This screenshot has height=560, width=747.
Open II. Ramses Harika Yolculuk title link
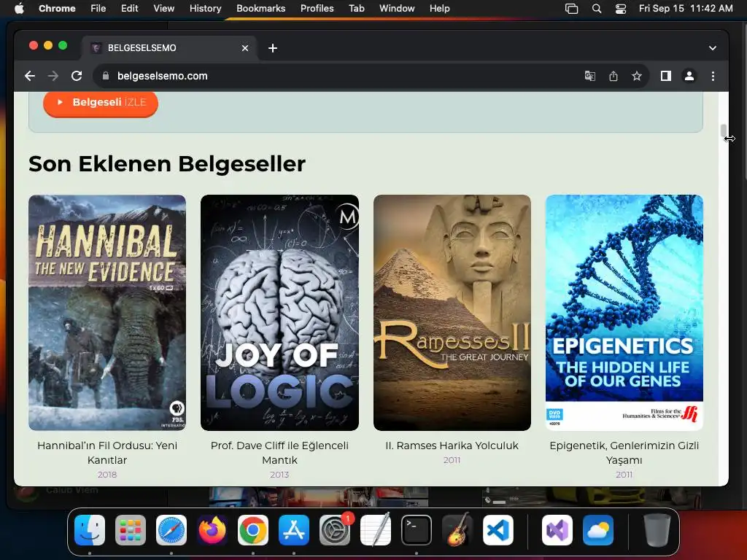click(452, 446)
